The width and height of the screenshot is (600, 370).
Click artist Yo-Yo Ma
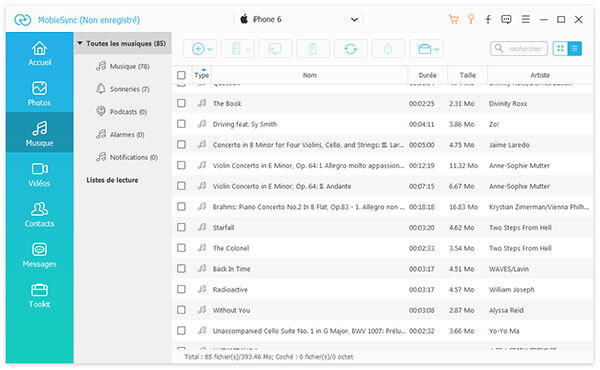[x=504, y=331]
